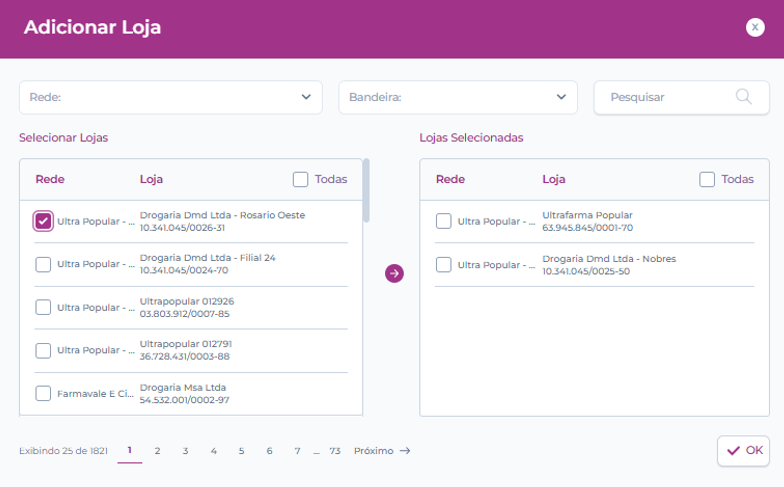The image size is (784, 487).
Task: Check Drogaria Dmd Nobres in selected stores
Action: 444,264
